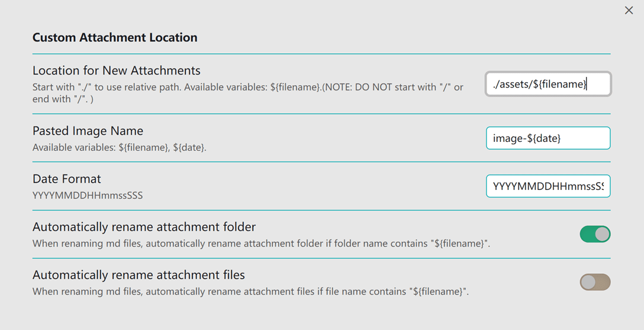Click the Custom Attachment Location heading
This screenshot has width=644, height=330.
115,38
